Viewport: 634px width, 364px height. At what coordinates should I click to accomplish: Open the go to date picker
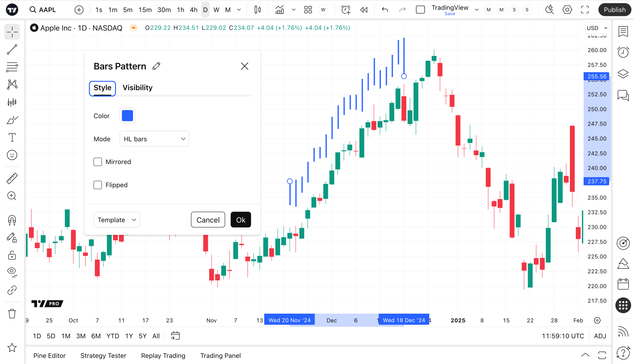pyautogui.click(x=175, y=336)
